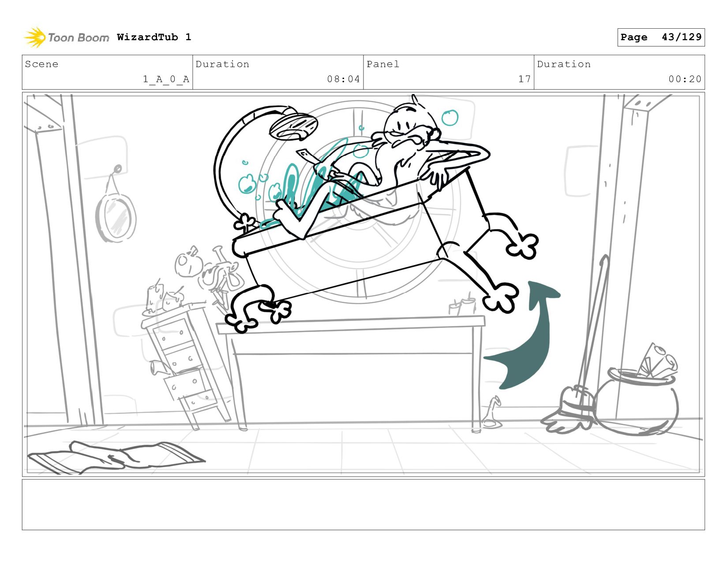Click the Page 43/129 indicator box
This screenshot has height=563, width=728.
[x=661, y=37]
